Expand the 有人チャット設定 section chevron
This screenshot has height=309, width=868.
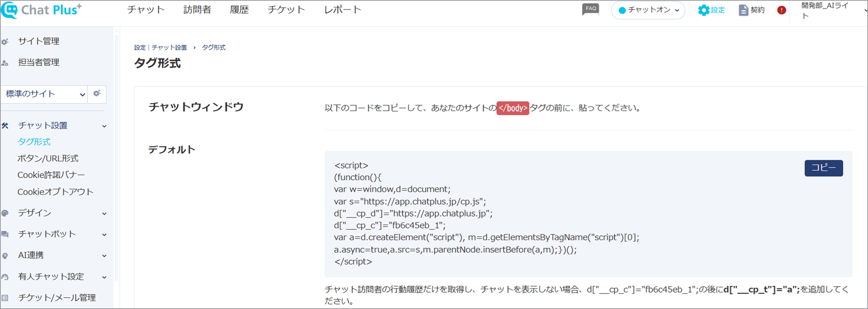point(104,277)
